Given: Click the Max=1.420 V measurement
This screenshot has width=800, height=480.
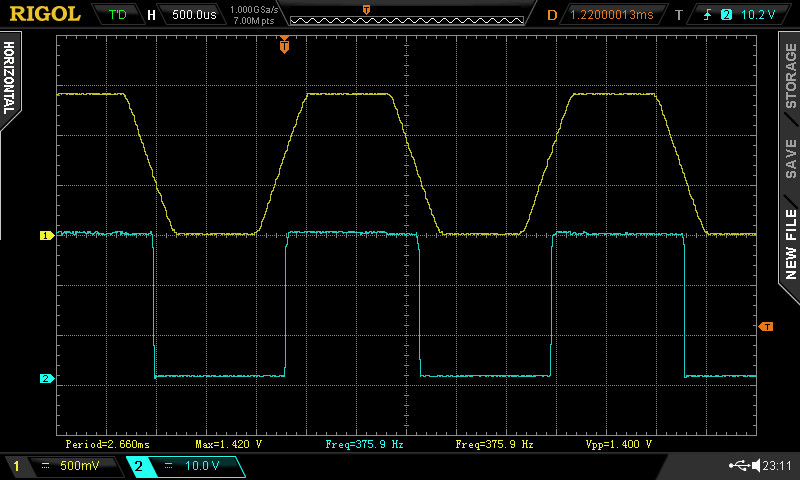Looking at the screenshot, I should click(x=229, y=444).
